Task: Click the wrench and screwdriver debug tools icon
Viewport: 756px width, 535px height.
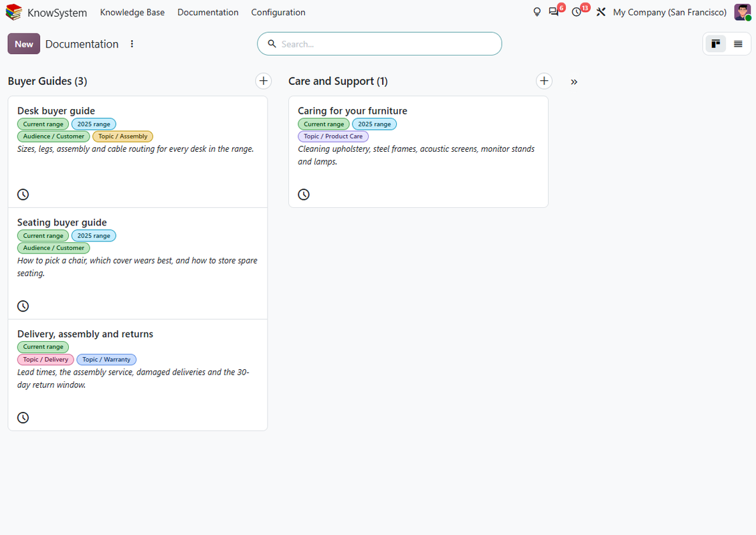Action: (x=601, y=12)
